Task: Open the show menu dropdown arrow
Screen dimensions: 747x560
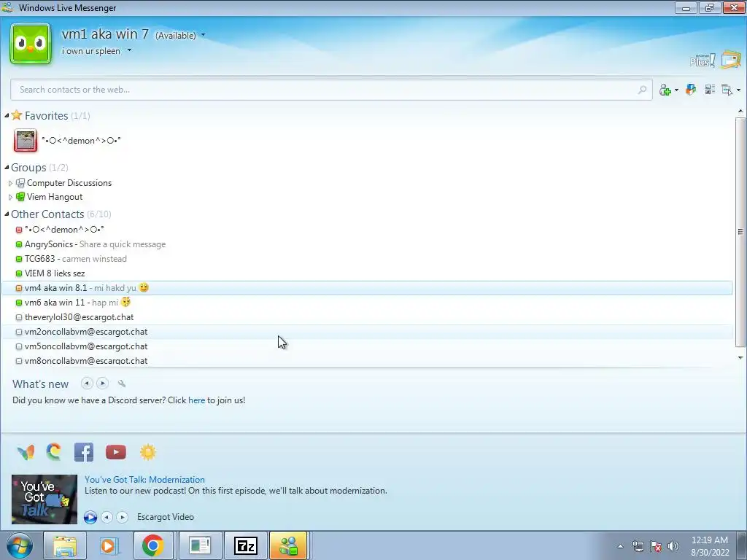Action: pyautogui.click(x=738, y=90)
